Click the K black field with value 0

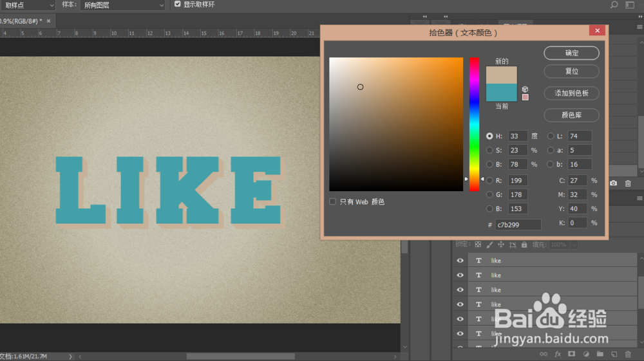(577, 223)
